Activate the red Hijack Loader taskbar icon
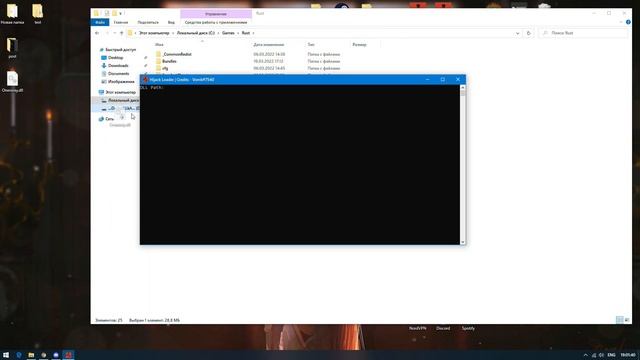Viewport: 640px width, 360px height. point(69,355)
